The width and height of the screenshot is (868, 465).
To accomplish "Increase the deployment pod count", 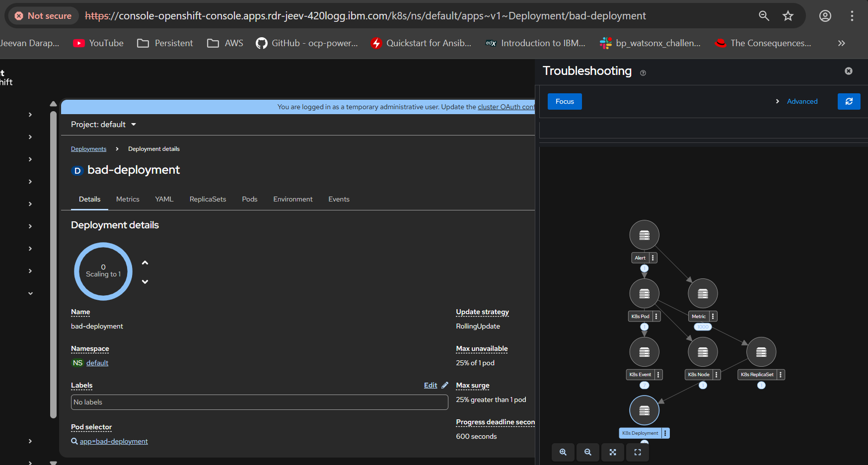I will (x=145, y=263).
